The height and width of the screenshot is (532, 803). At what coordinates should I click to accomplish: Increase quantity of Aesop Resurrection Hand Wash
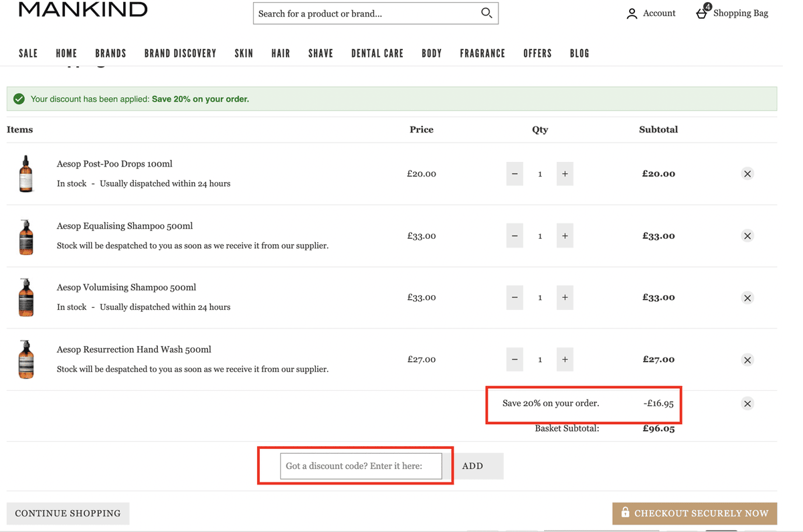pyautogui.click(x=565, y=359)
